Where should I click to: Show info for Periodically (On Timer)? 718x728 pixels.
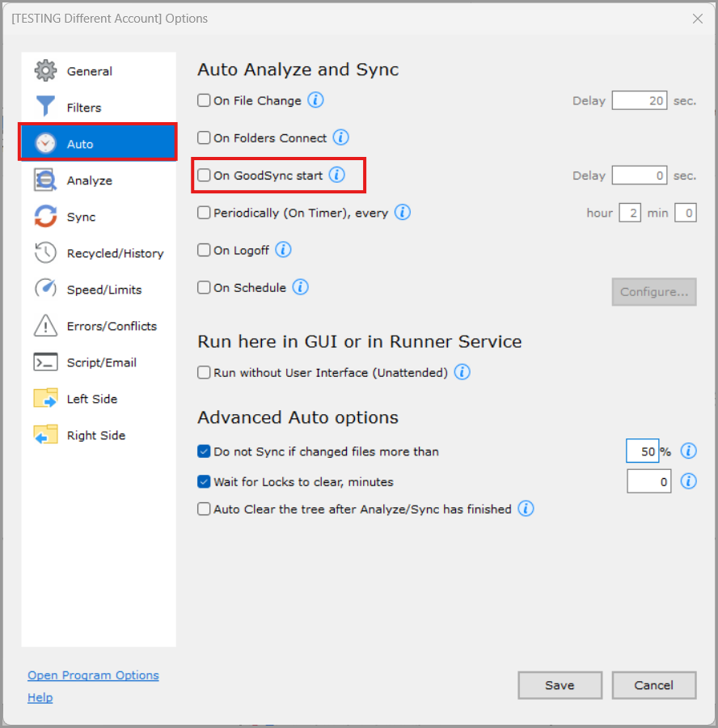[403, 212]
